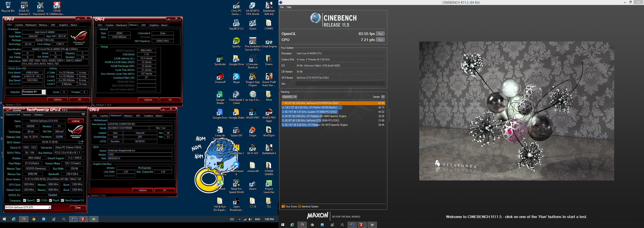Open CPUID HWMonitor desktop shortcut
Screen dimensions: 644x228
pos(57,8)
